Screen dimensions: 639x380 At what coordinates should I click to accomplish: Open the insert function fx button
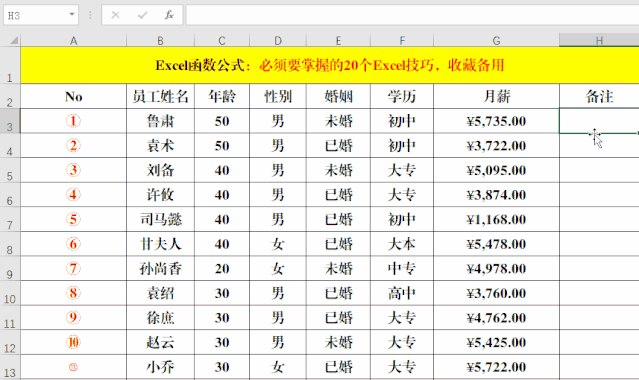click(x=169, y=15)
